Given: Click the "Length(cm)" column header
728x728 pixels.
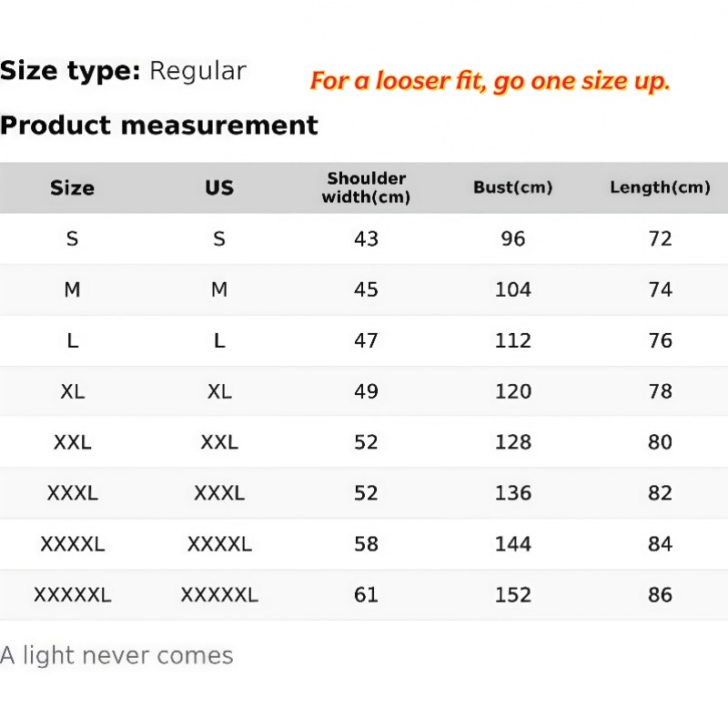Looking at the screenshot, I should 660,188.
